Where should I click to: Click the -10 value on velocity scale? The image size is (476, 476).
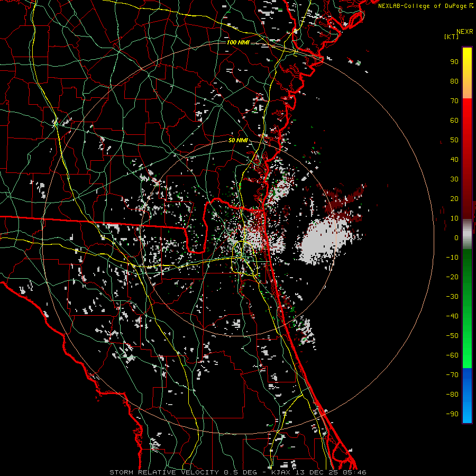pos(452,258)
